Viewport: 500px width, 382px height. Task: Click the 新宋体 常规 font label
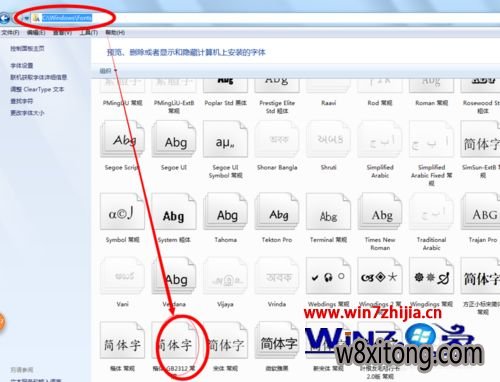tap(328, 368)
